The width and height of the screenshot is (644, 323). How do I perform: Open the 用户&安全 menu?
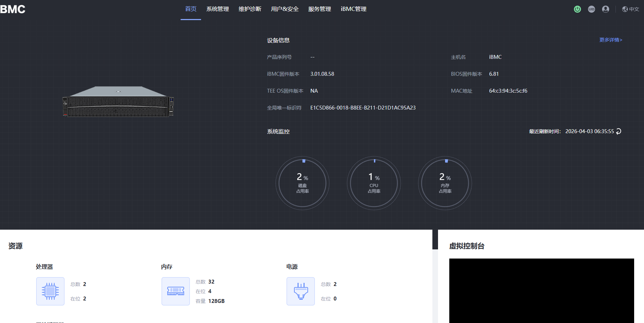pyautogui.click(x=285, y=9)
